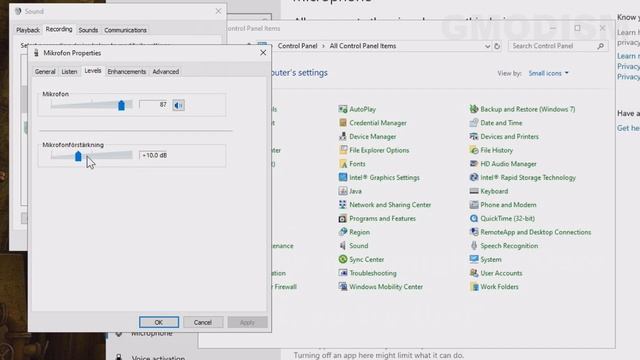Click the search magnifier icon in Control Panel
The image size is (640, 360).
tap(600, 46)
